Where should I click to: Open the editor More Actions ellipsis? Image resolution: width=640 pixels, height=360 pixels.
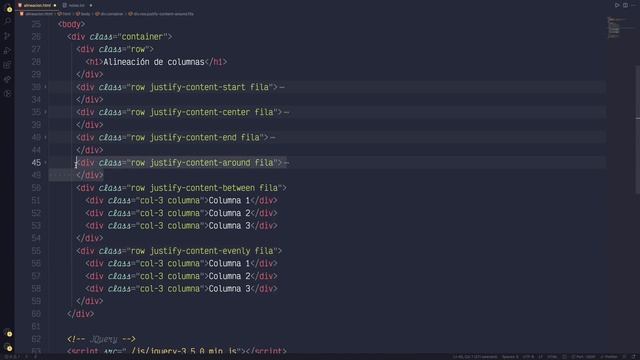coord(633,5)
